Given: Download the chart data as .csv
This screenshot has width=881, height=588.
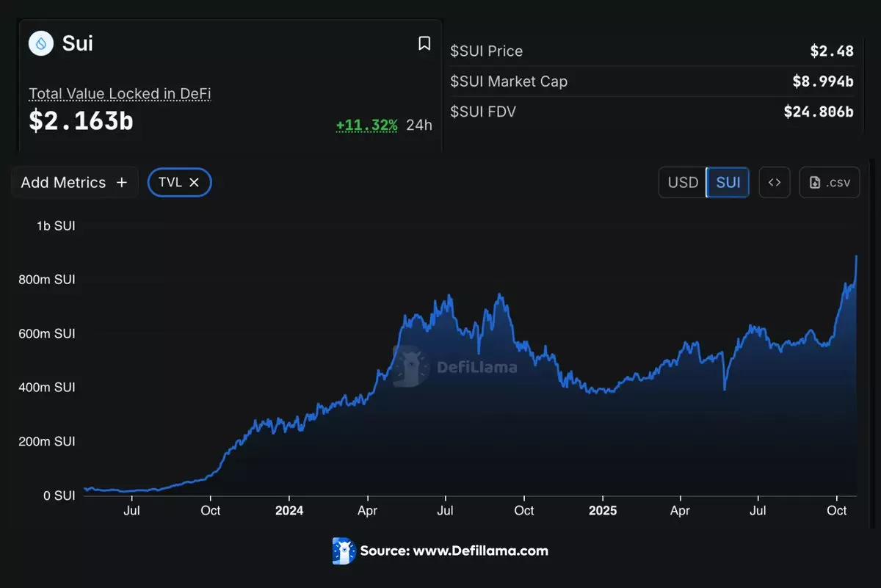Looking at the screenshot, I should [x=829, y=183].
